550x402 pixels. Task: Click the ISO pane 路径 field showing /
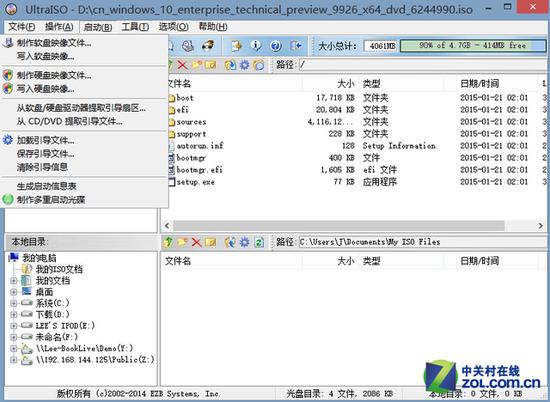pos(422,65)
